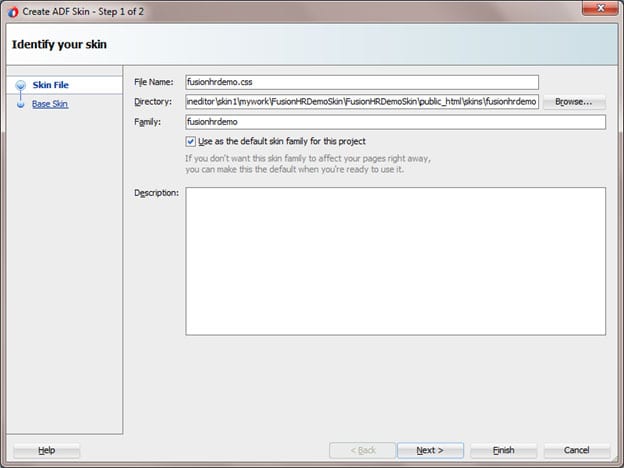Image resolution: width=624 pixels, height=468 pixels.
Task: Click the File Name label
Action: coord(154,82)
